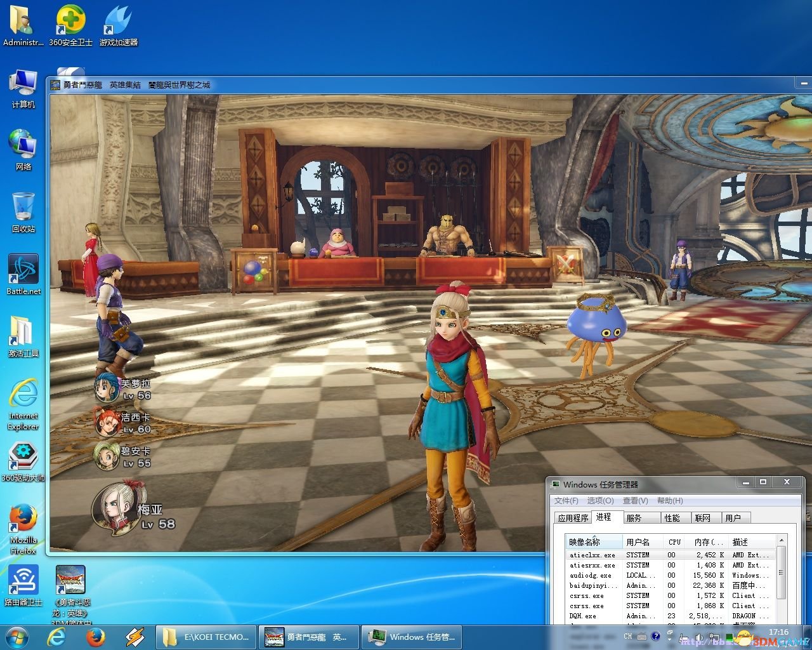Select the DQH.exe process row

(x=671, y=616)
